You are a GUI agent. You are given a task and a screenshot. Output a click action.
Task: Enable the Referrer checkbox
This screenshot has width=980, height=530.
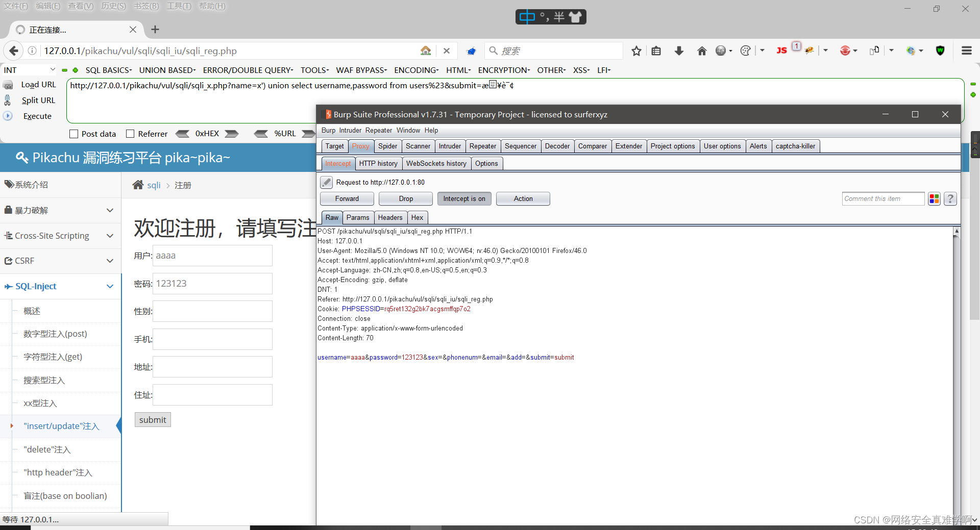click(x=130, y=134)
